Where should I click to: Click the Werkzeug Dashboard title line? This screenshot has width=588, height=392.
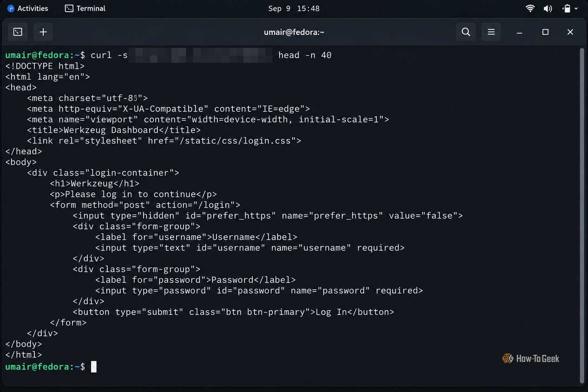[x=114, y=130]
